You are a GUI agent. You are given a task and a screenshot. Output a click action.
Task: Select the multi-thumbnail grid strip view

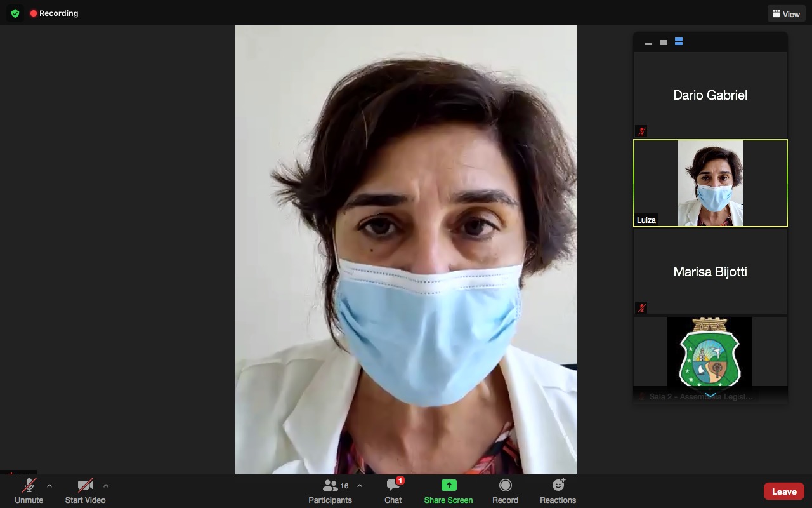tap(679, 42)
